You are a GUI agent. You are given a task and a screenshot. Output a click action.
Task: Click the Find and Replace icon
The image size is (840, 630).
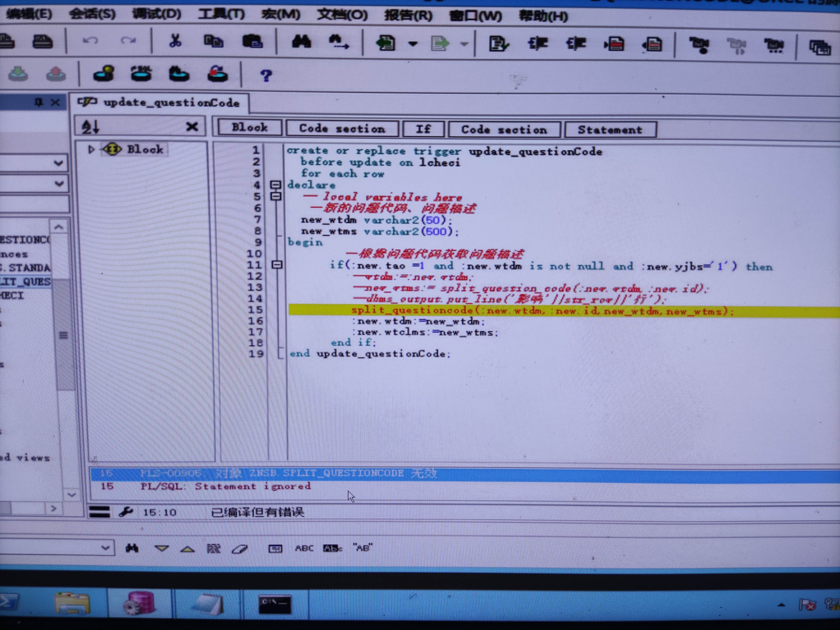(339, 42)
